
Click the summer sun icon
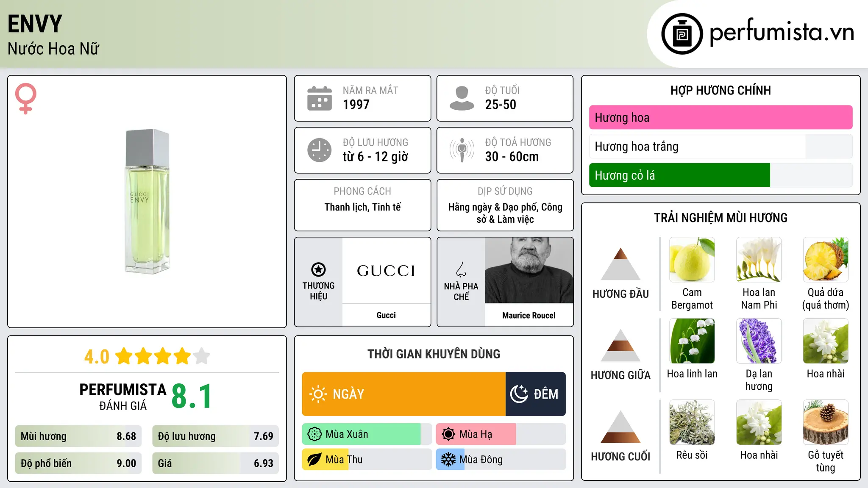coord(448,434)
